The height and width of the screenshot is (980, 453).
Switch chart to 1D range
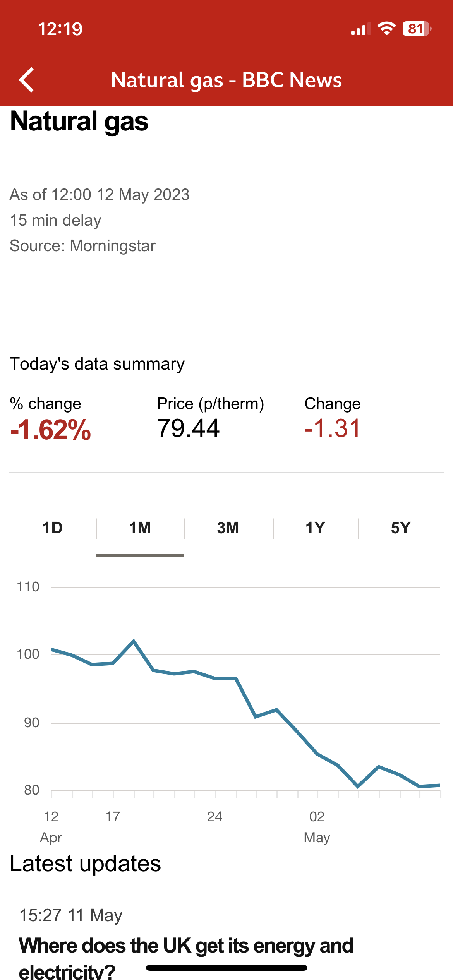52,528
